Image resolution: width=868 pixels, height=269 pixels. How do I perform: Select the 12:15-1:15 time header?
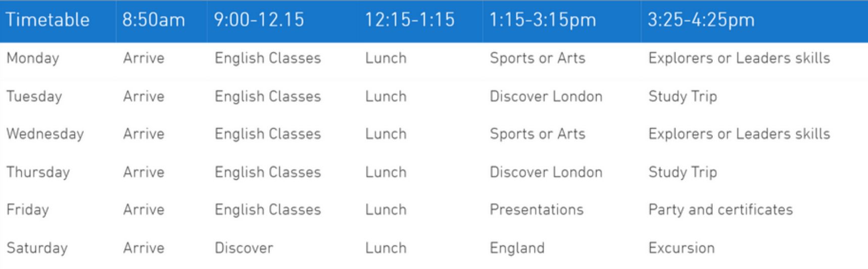click(410, 20)
